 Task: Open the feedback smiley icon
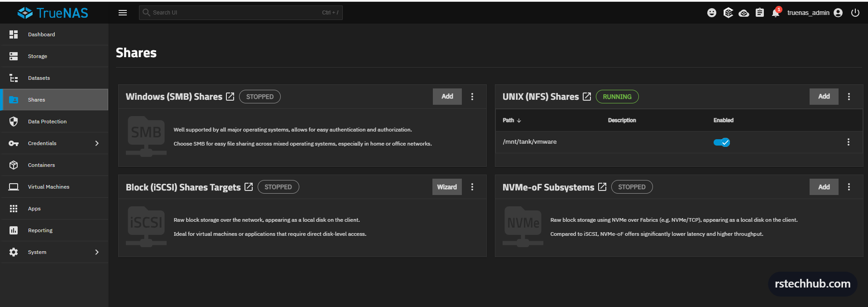(x=712, y=13)
